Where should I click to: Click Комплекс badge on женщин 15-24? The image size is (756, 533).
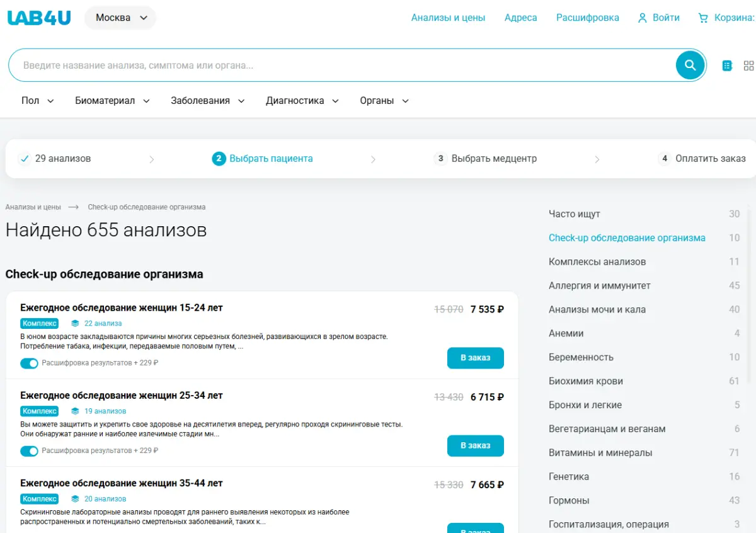[39, 323]
